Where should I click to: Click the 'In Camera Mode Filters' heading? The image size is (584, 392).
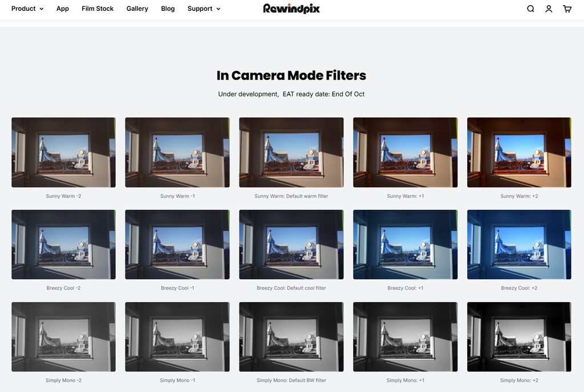coord(291,75)
